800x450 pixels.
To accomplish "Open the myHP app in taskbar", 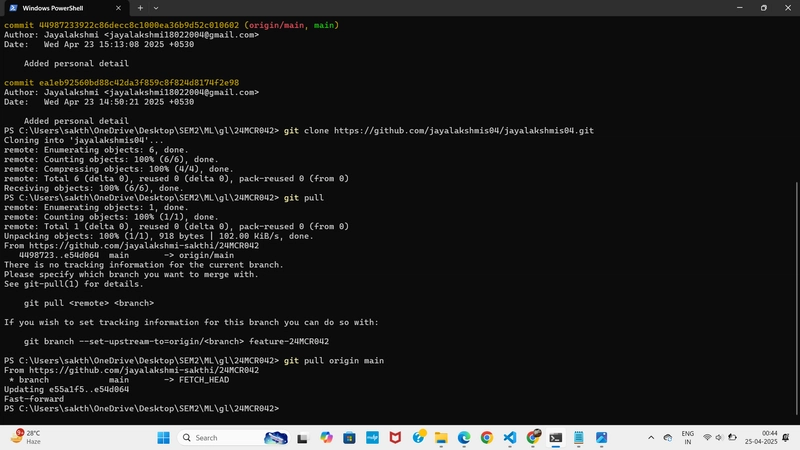I will (372, 438).
